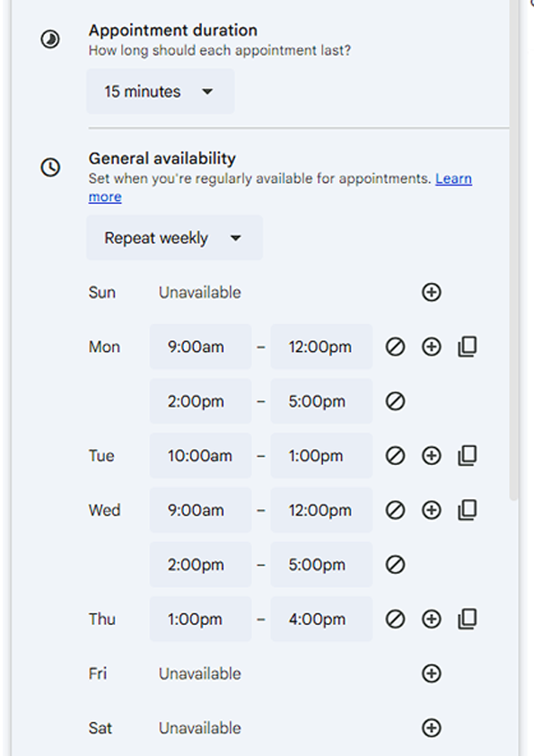
Task: Remove Monday 2:00pm–5:00pm time slot
Action: coord(395,401)
